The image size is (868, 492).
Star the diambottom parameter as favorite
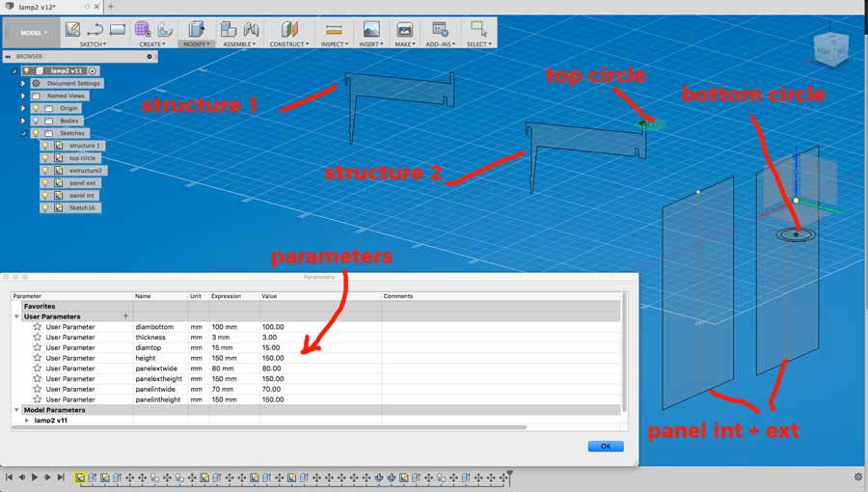click(38, 327)
